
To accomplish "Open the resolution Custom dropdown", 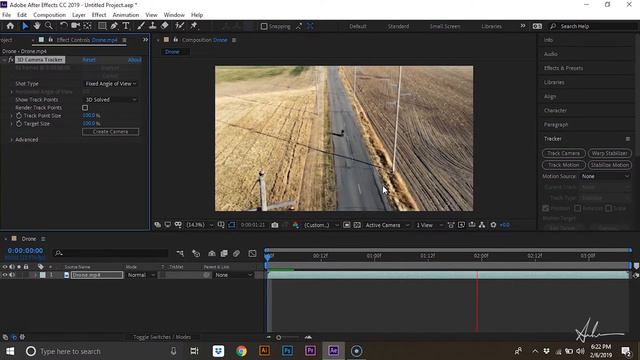I will point(321,225).
